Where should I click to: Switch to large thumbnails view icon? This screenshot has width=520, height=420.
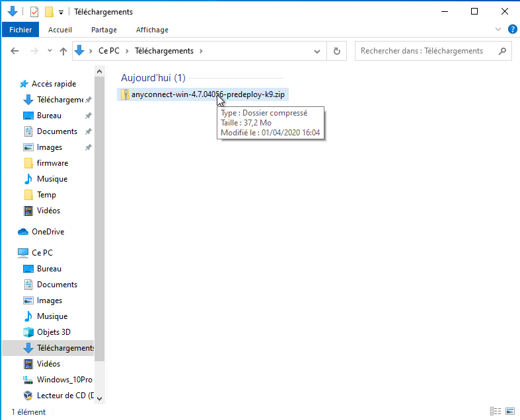pyautogui.click(x=508, y=411)
